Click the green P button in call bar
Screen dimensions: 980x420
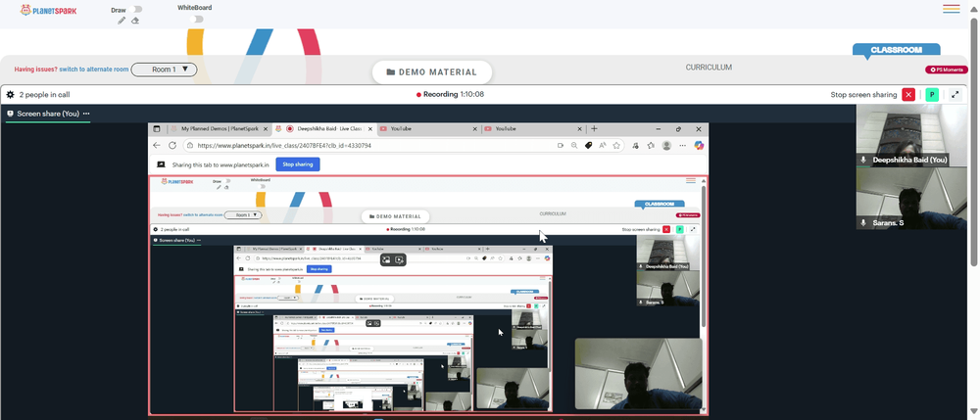coord(932,95)
